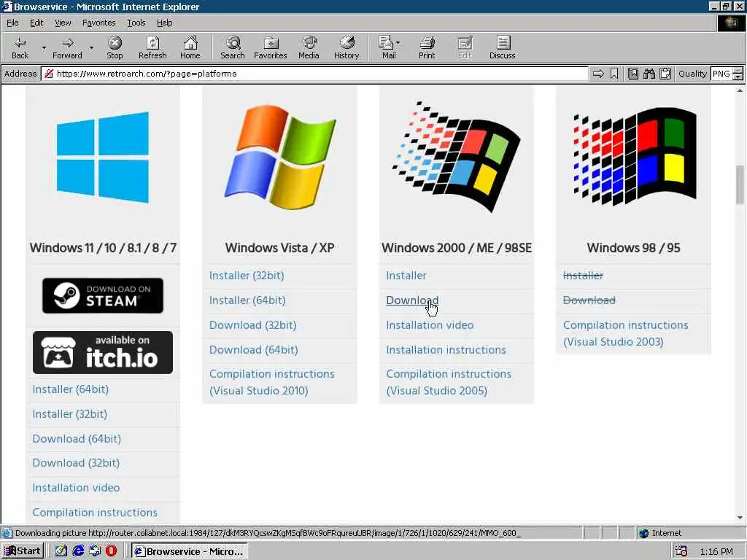This screenshot has width=747, height=560.
Task: Click the Browservice taskbar button
Action: coord(190,551)
